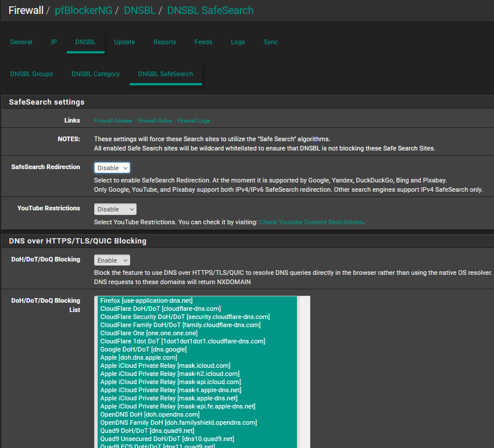Open the Logs tab

238,42
